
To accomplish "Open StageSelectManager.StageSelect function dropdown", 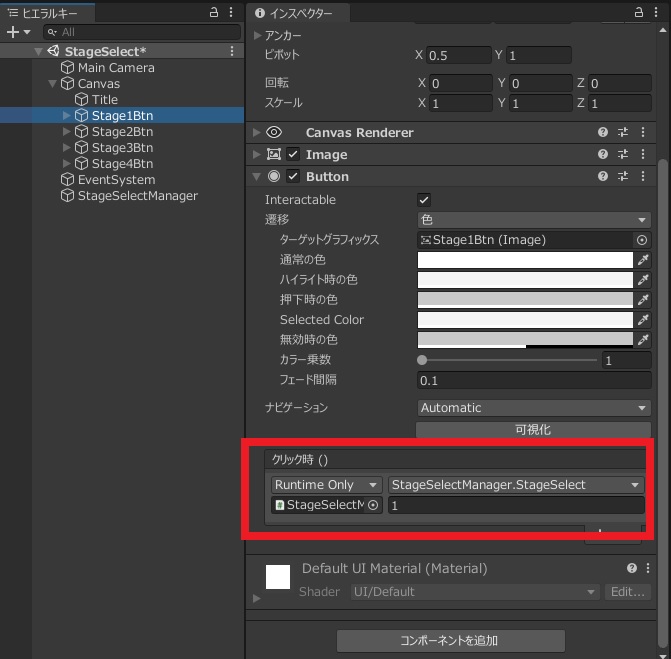I will [516, 485].
